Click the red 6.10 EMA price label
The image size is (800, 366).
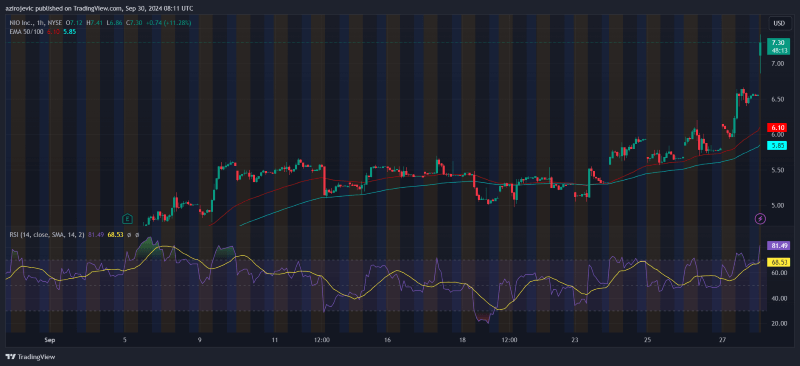[778, 127]
